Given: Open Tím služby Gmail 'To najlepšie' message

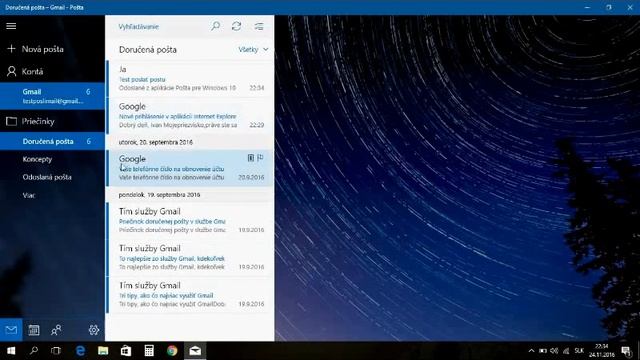Looking at the screenshot, I should point(190,257).
